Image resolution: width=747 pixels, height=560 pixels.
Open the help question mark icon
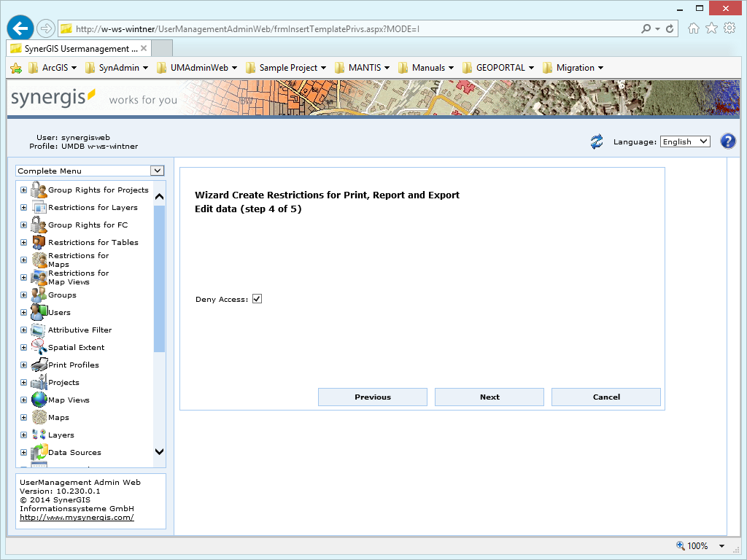click(728, 141)
